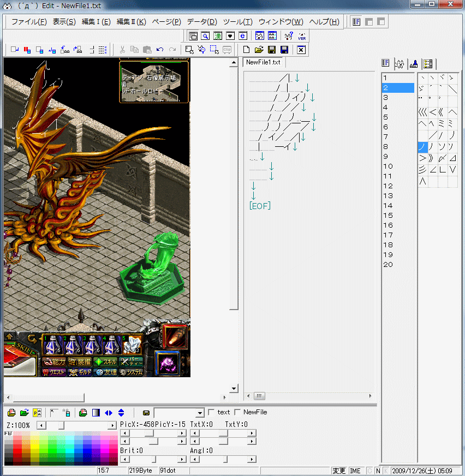The height and width of the screenshot is (476, 465).
Task: Pick the Ｖ character in the palette
Action: pos(452,170)
